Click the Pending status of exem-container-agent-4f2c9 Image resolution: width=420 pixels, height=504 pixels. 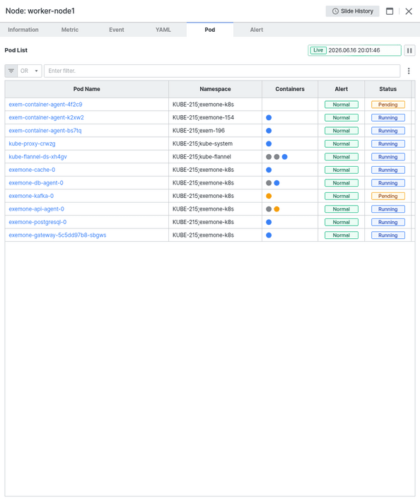pos(388,105)
